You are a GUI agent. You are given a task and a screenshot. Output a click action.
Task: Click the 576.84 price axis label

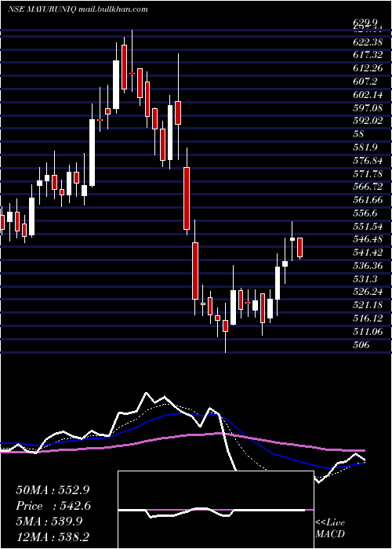tap(368, 161)
